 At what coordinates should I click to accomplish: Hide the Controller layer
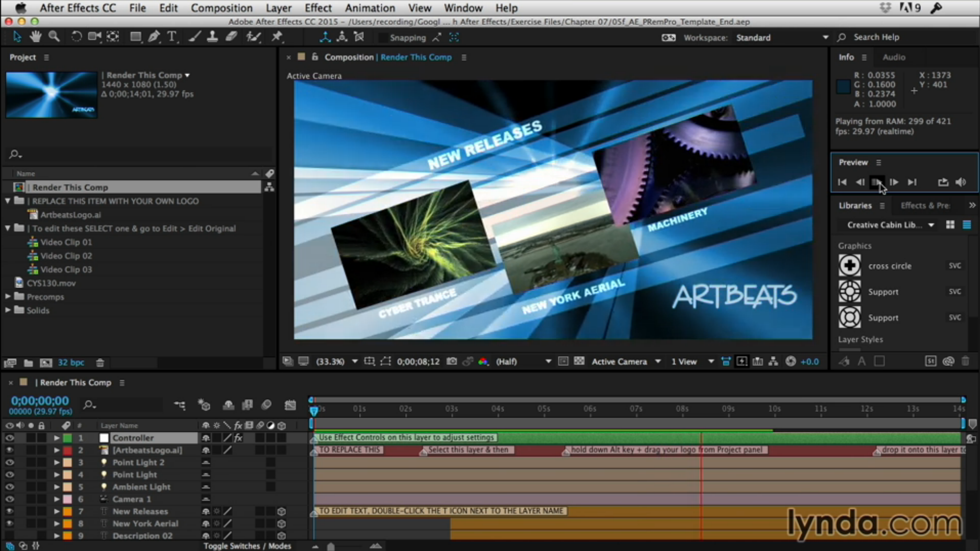pos(9,438)
